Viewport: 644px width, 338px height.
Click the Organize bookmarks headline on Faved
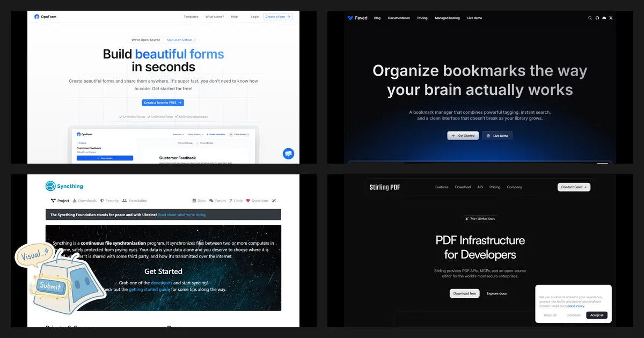pos(480,80)
